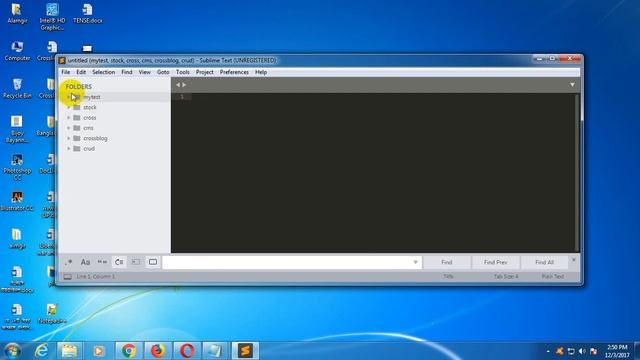Expand the crossblog folder arrow
The width and height of the screenshot is (640, 360).
69,138
